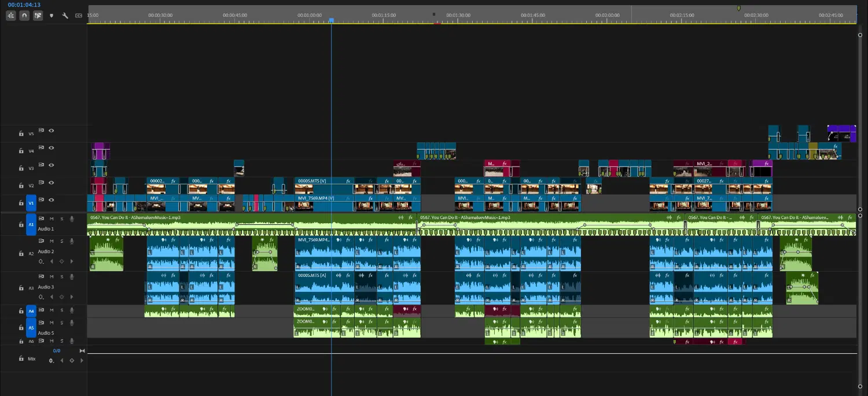The image size is (868, 396).
Task: Solo the Audio 1 track
Action: coord(61,219)
